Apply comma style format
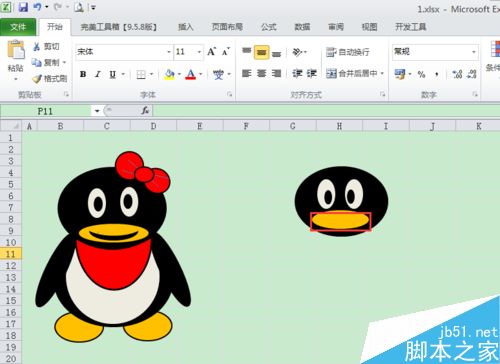Screen dimensions: 500x364 point(436,75)
